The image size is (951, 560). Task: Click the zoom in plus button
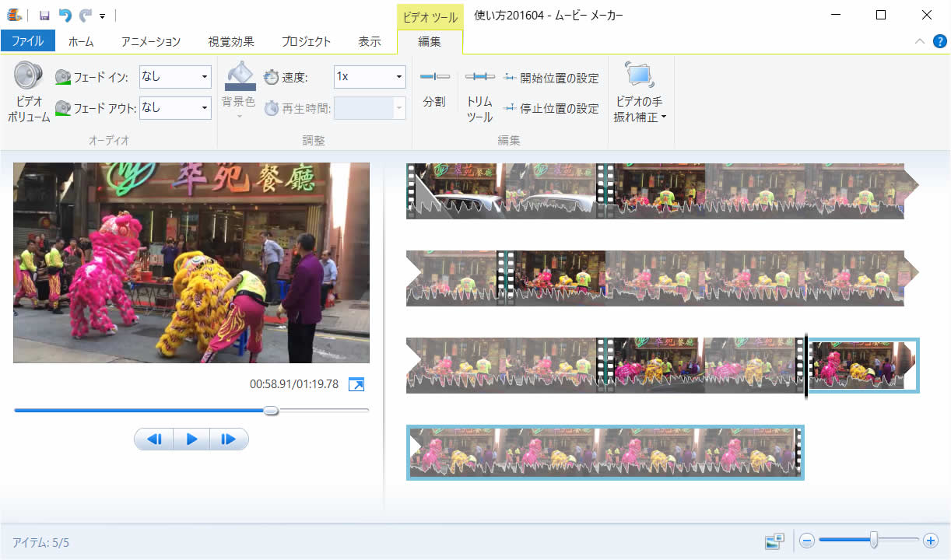click(x=930, y=541)
